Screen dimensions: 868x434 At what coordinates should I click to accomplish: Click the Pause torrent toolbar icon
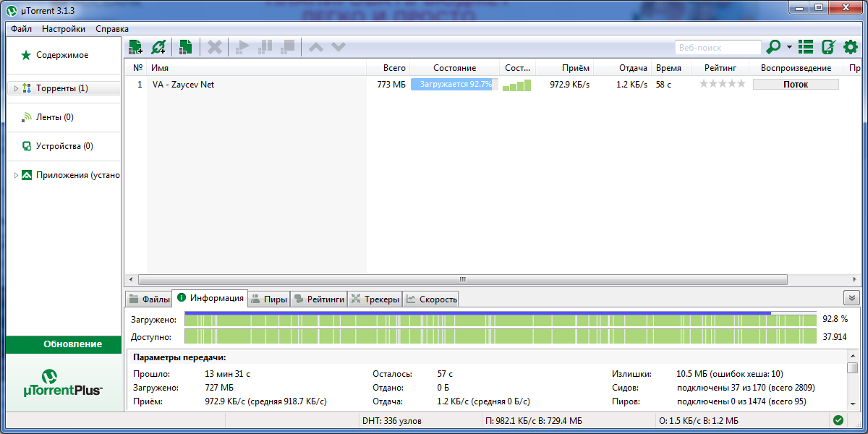click(x=265, y=47)
